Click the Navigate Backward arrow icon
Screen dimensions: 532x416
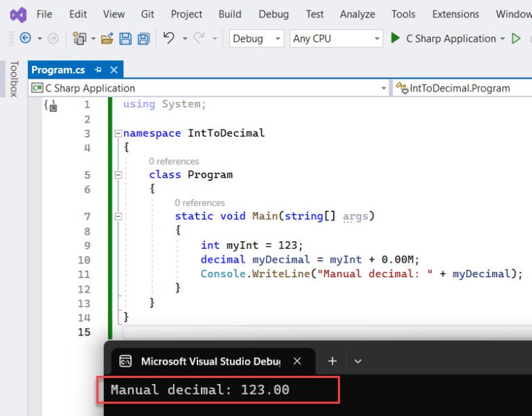pos(26,39)
